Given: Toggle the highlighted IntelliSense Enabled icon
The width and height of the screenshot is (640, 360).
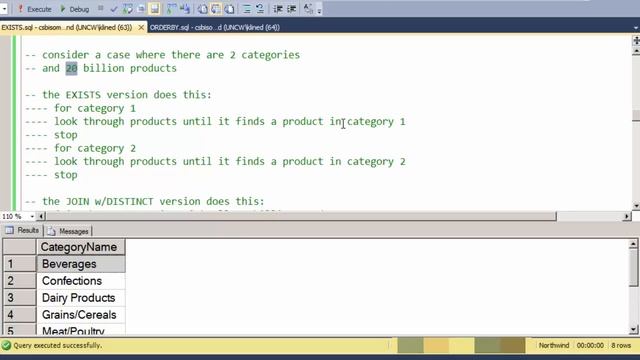Looking at the screenshot, I should click(x=155, y=9).
